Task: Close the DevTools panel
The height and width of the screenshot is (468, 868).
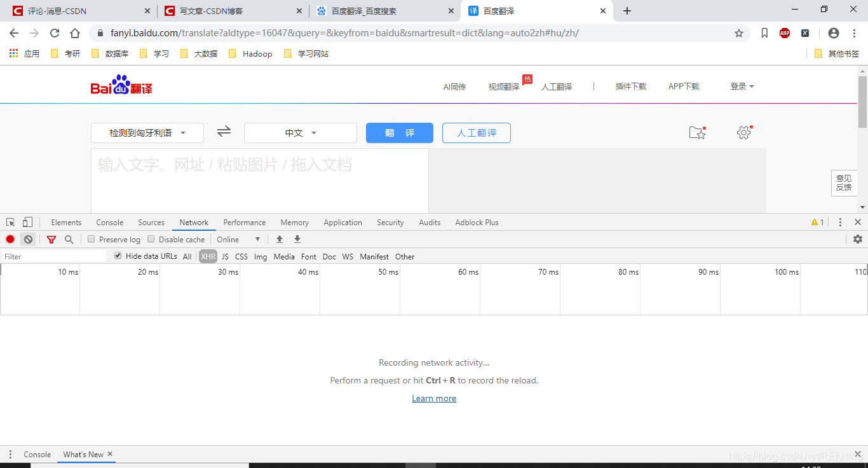Action: pos(858,222)
